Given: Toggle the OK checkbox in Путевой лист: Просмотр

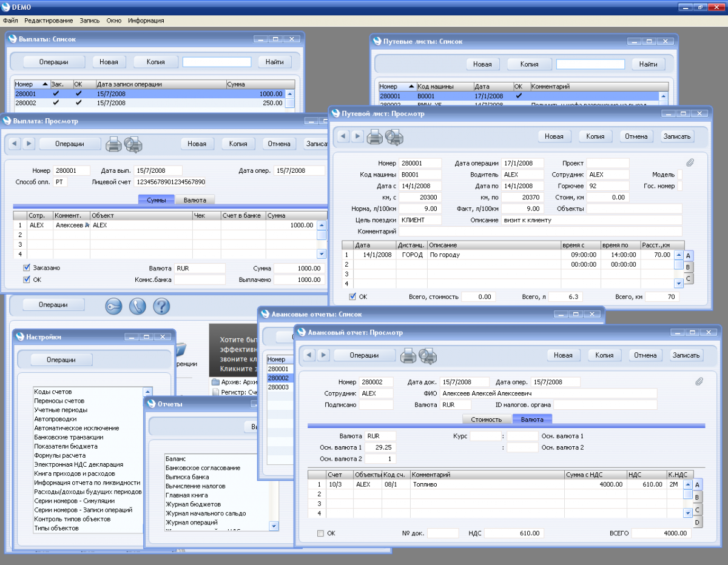Looking at the screenshot, I should [x=352, y=297].
